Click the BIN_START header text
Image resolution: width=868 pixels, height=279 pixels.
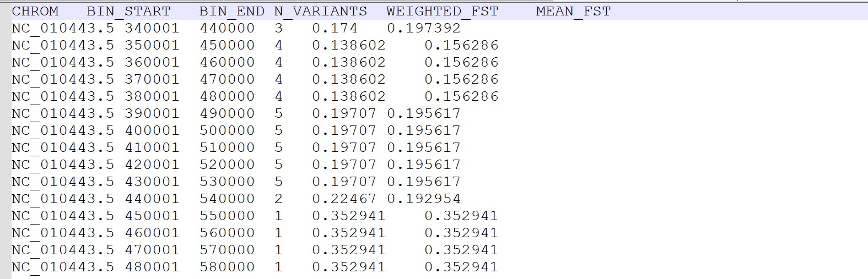pos(128,12)
